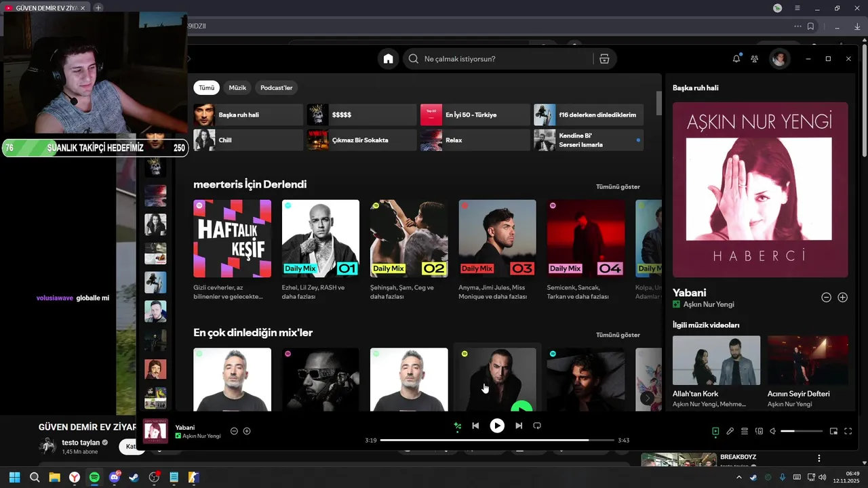Select the Müzik filter chip
This screenshot has height=488, width=868.
point(237,88)
